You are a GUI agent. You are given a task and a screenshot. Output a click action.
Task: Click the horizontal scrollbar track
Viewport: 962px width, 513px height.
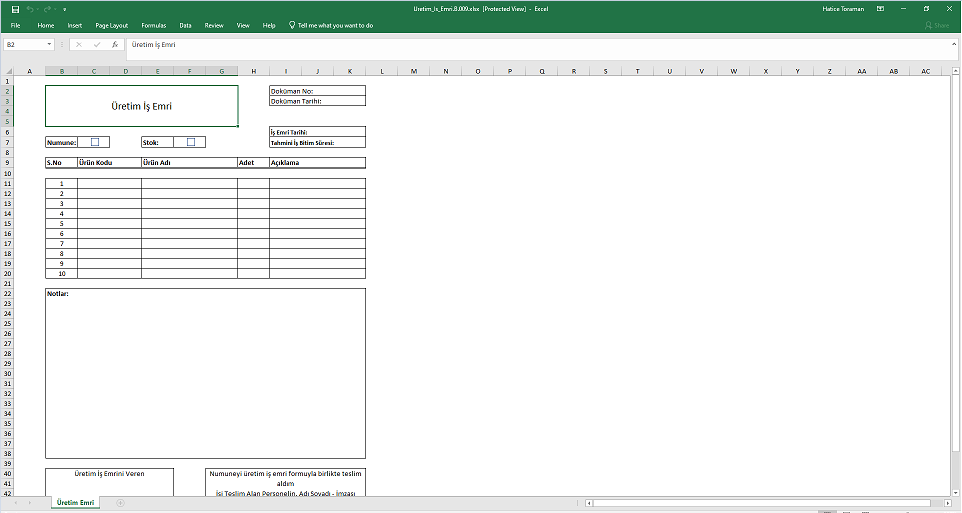[760, 503]
